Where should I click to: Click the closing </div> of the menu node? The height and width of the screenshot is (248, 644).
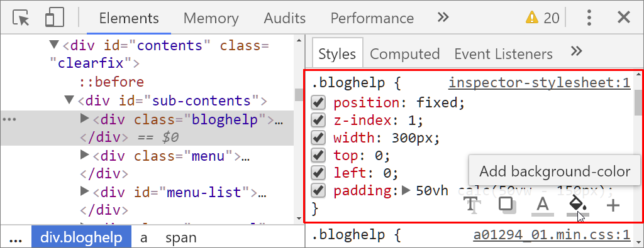104,174
